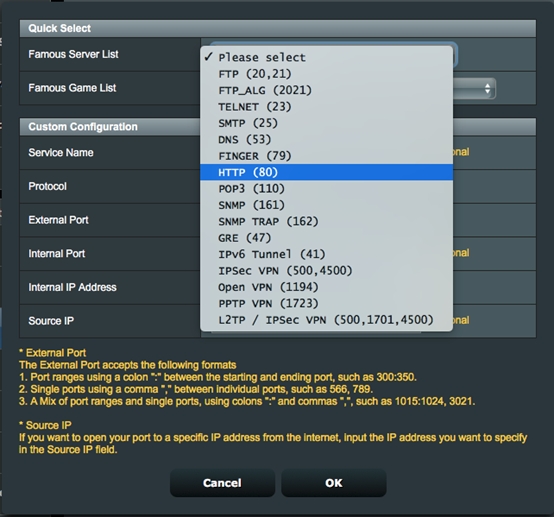Click the port ranges example '300:350' line
This screenshot has width=554, height=517.
(x=218, y=377)
